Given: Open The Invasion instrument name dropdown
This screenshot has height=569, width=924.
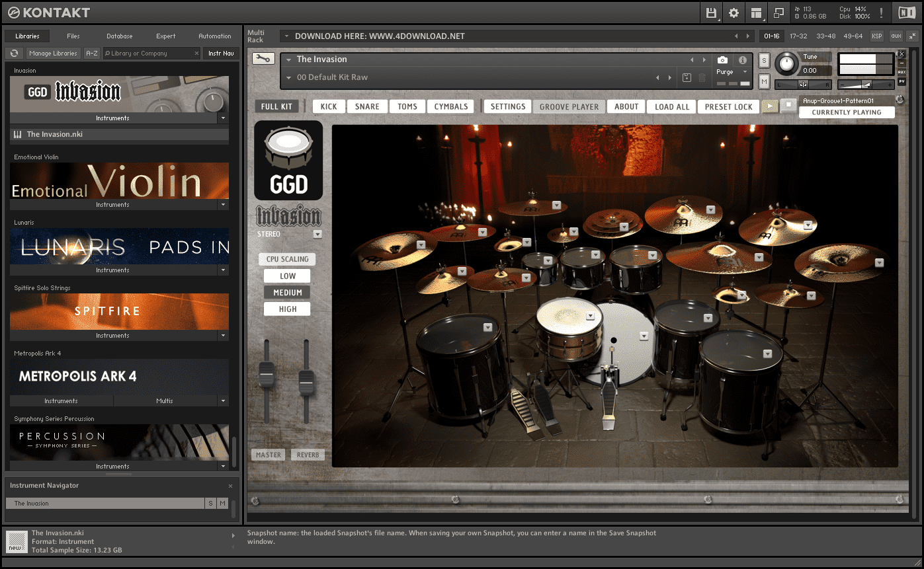Looking at the screenshot, I should click(288, 59).
